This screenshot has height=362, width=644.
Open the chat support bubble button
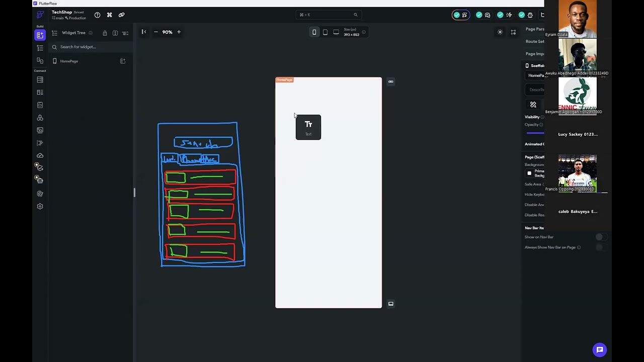(600, 350)
